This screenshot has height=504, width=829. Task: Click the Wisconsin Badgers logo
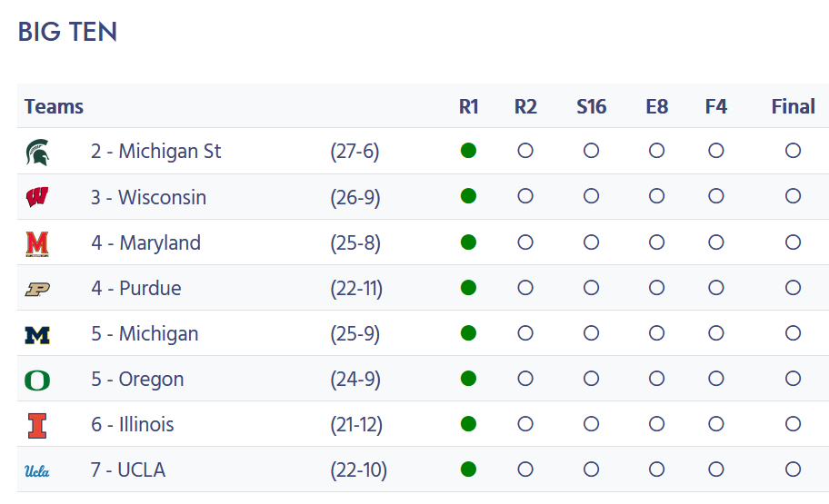point(37,197)
